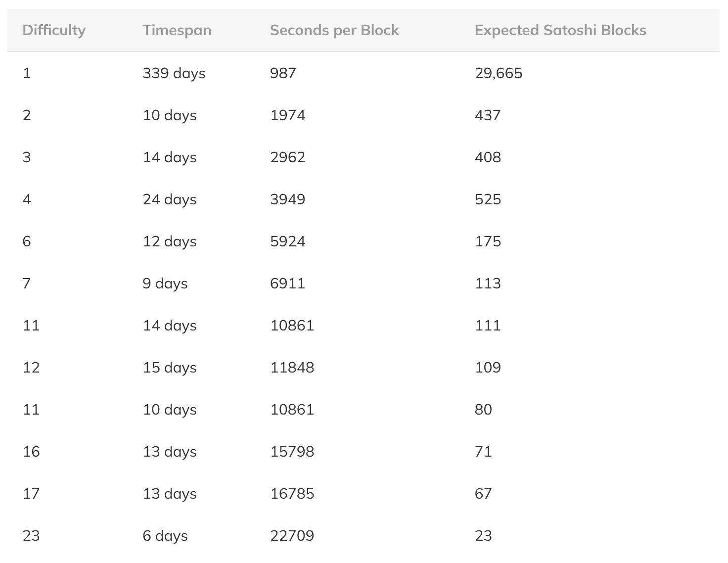Click the 11848 seconds per block cell
The image size is (728, 563).
[x=292, y=368]
